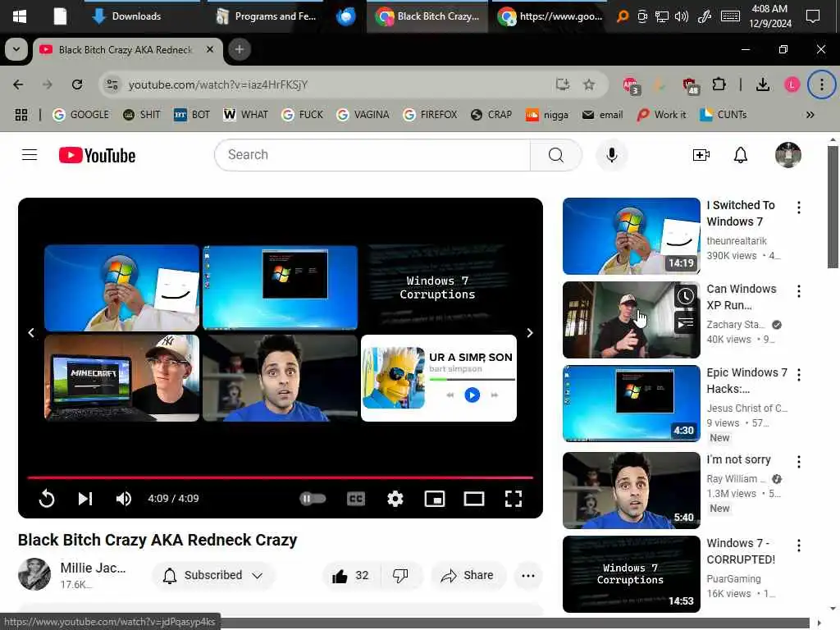The height and width of the screenshot is (630, 840).
Task: Share the video
Action: click(x=467, y=576)
